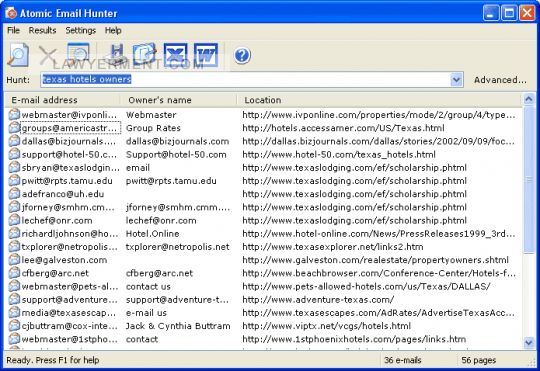
Task: Click envelope icon beside cjbuttram@cox-inte...
Action: pyautogui.click(x=14, y=326)
